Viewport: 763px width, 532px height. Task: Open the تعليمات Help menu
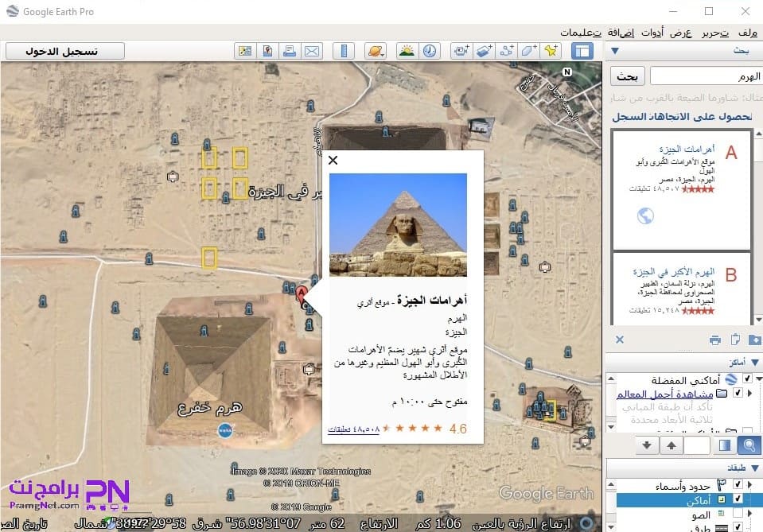581,33
